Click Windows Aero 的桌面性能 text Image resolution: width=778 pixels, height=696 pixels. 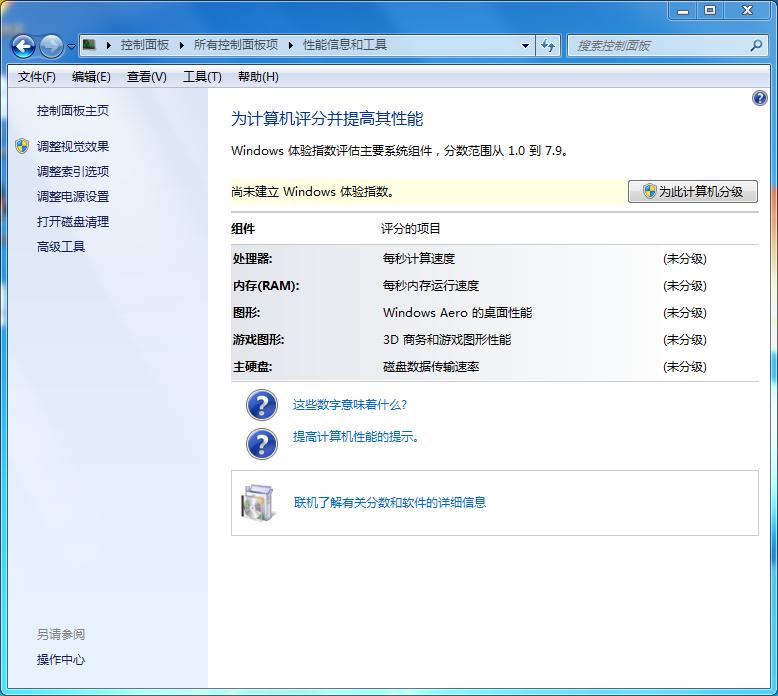pos(457,313)
